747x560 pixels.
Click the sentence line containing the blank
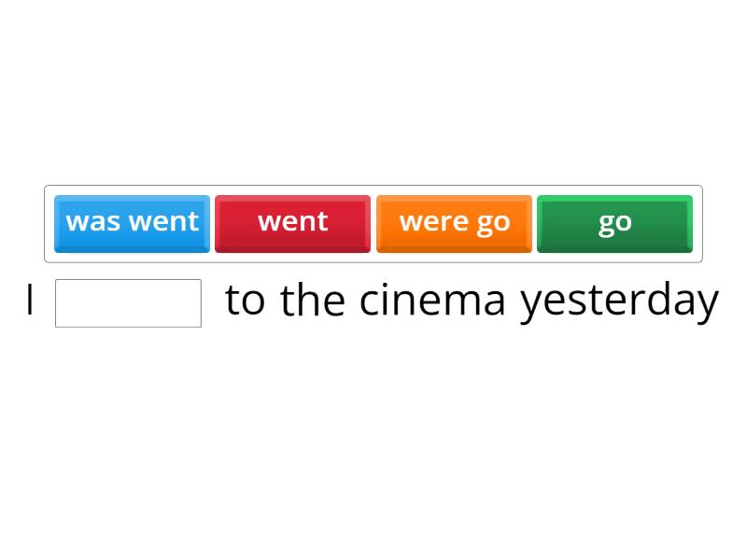click(373, 300)
